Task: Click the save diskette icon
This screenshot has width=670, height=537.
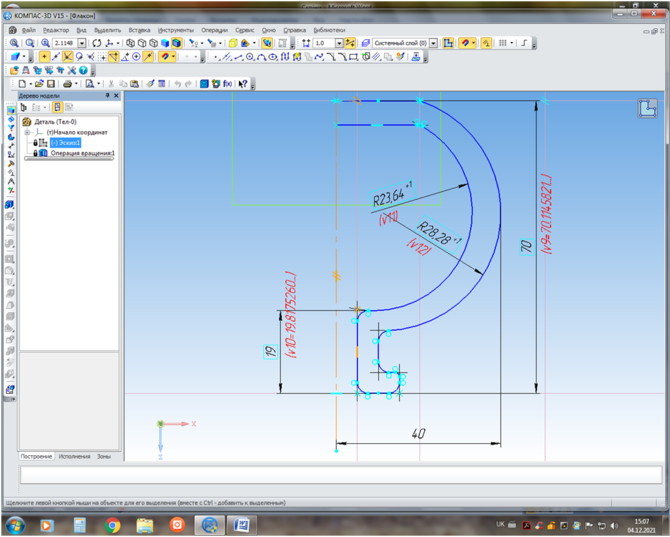Action: [x=51, y=84]
